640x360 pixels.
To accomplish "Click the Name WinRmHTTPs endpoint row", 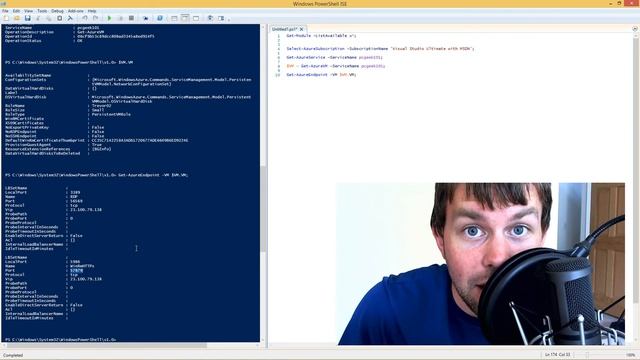I will point(50,266).
